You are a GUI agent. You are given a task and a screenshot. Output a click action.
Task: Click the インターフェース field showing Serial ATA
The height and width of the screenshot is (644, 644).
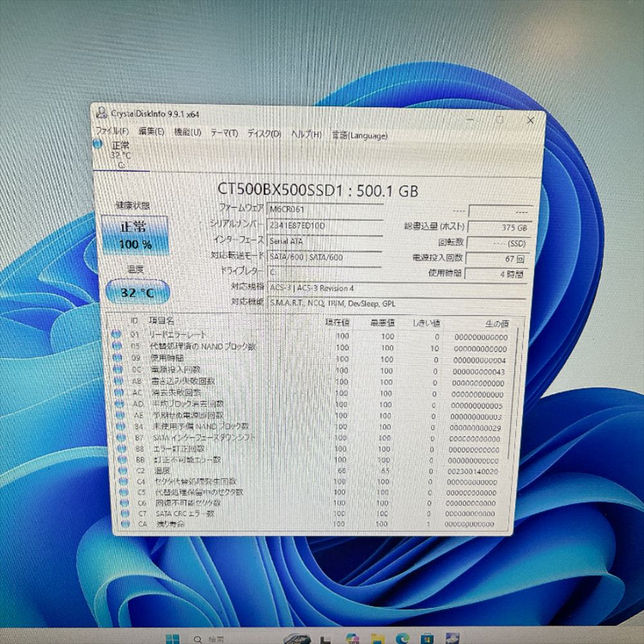point(325,241)
